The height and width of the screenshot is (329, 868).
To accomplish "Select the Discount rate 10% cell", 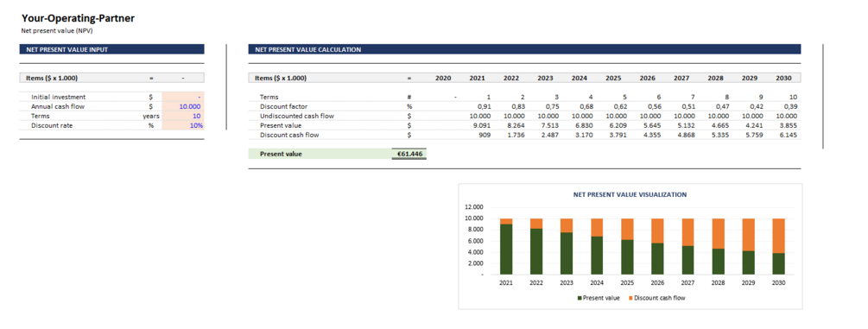I will tap(183, 125).
